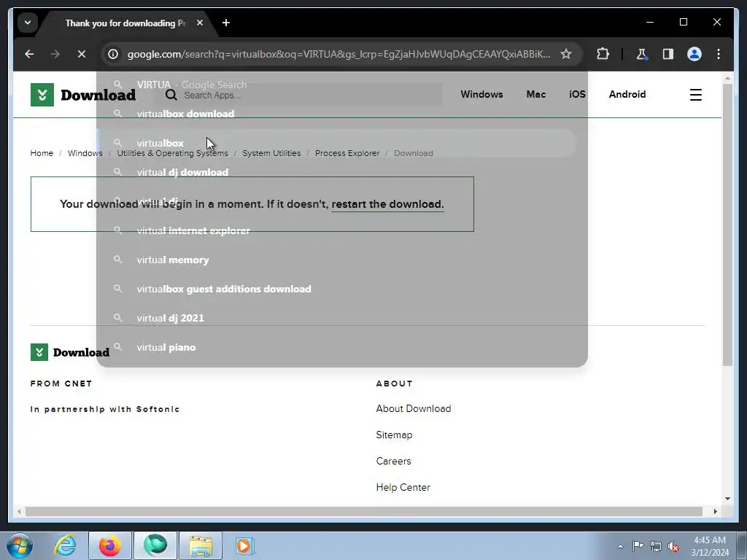Open the 'About Download' footer link

coord(414,408)
